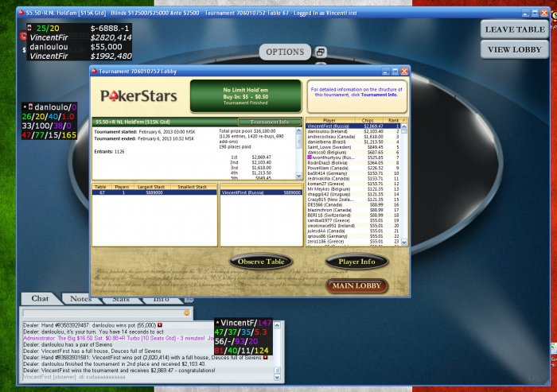557x392 pixels.
Task: Sort by Player column header
Action: pos(330,120)
